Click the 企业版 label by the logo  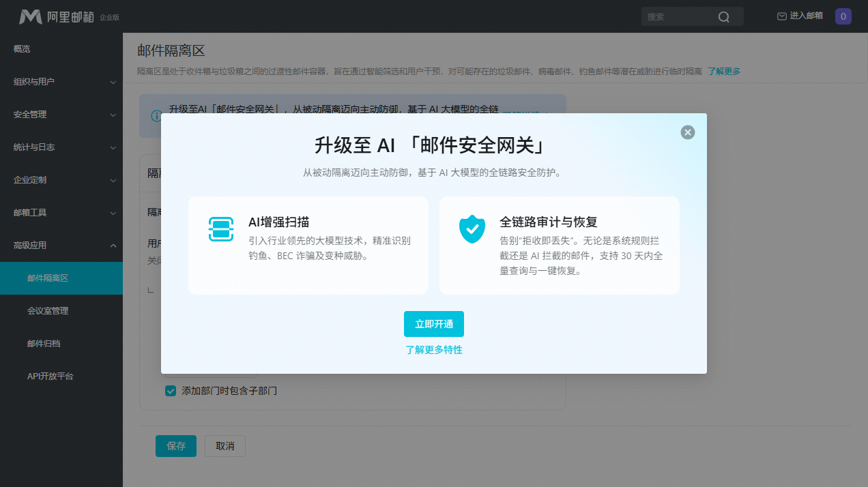[x=109, y=18]
